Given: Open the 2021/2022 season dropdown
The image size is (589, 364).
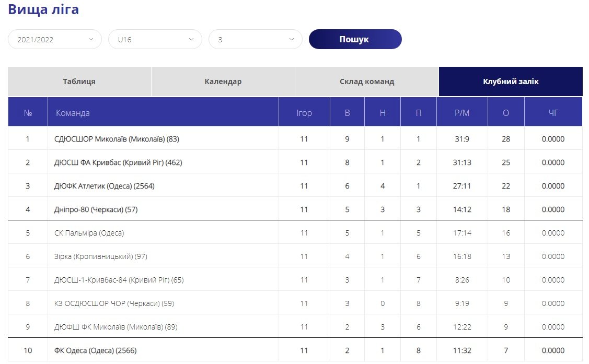Looking at the screenshot, I should coord(55,39).
